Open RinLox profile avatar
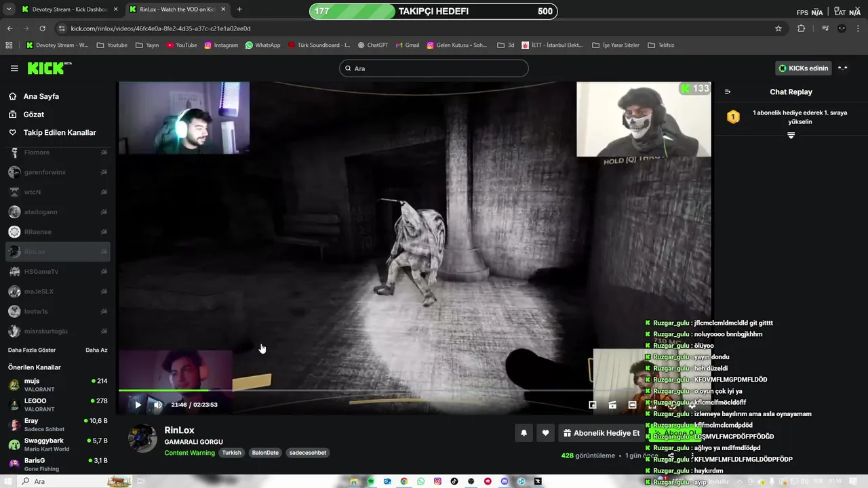 tap(143, 439)
